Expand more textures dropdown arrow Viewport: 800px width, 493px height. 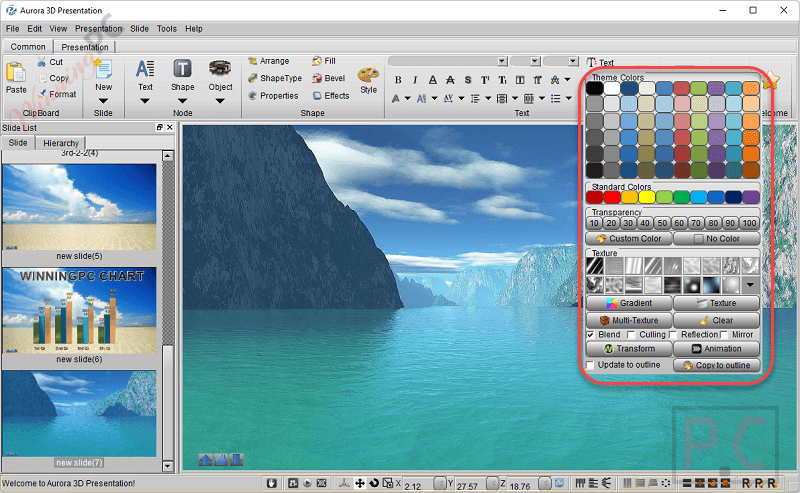tap(750, 285)
